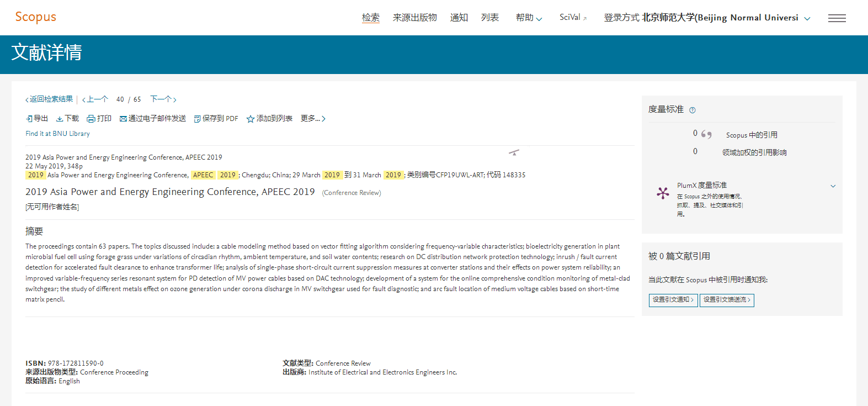The width and height of the screenshot is (868, 406).
Task: Click the 领域加权的引用影响 label
Action: (754, 152)
